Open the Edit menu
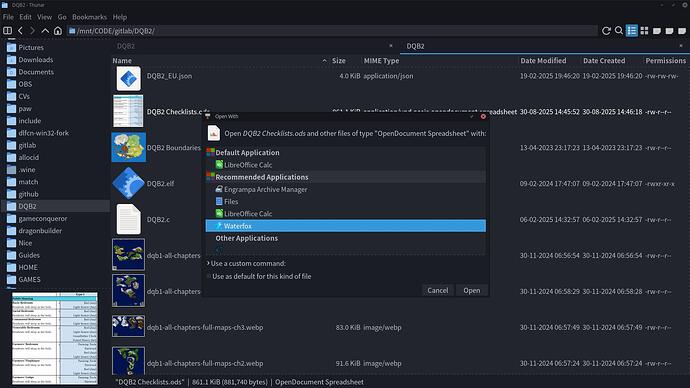Screen dimensions: 690x388 25,17
